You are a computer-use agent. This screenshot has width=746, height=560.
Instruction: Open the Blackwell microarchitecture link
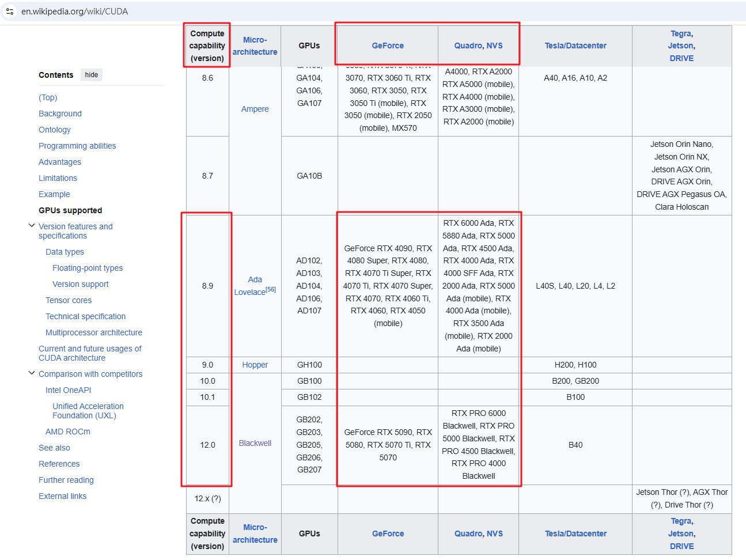click(x=255, y=443)
